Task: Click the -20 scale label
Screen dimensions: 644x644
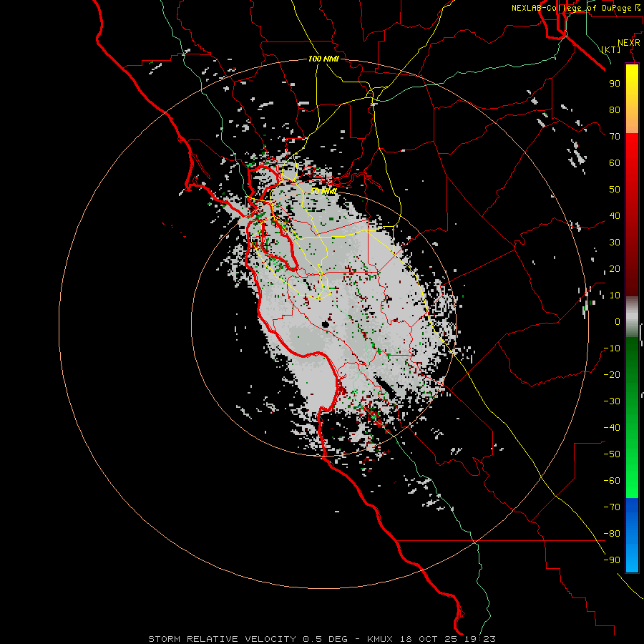Action: tap(612, 375)
